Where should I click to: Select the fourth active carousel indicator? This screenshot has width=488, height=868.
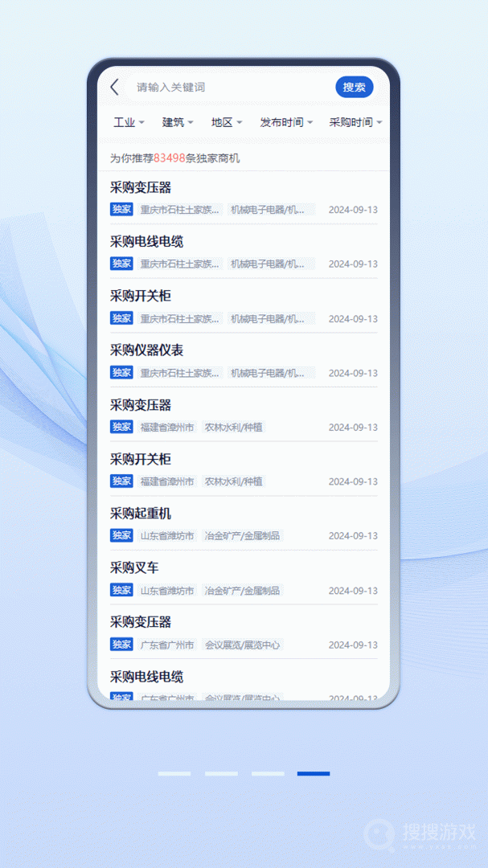pos(314,773)
